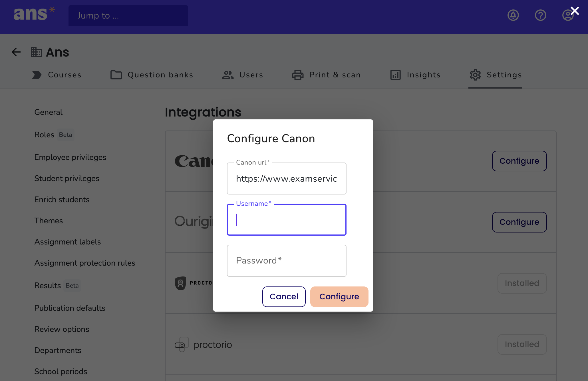
Task: Click Installed in the Proctor row
Action: (x=522, y=283)
